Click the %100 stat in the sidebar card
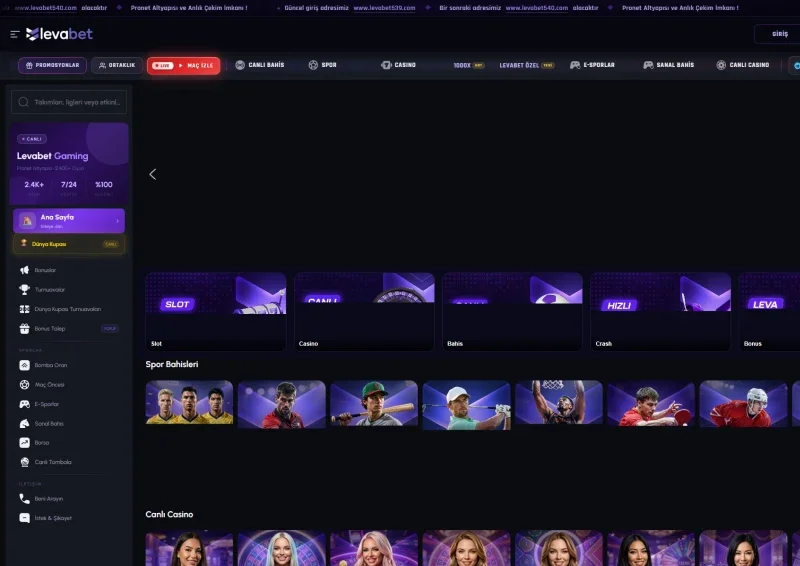This screenshot has height=566, width=800. pyautogui.click(x=104, y=185)
